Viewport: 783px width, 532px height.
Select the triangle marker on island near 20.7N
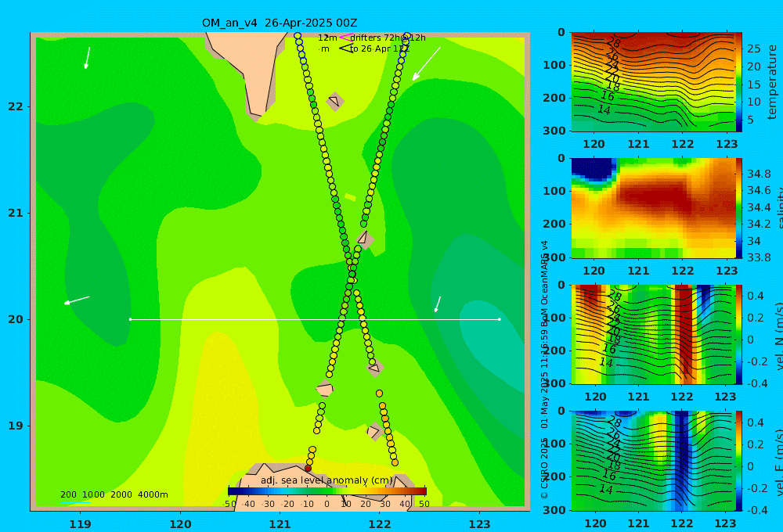[363, 237]
